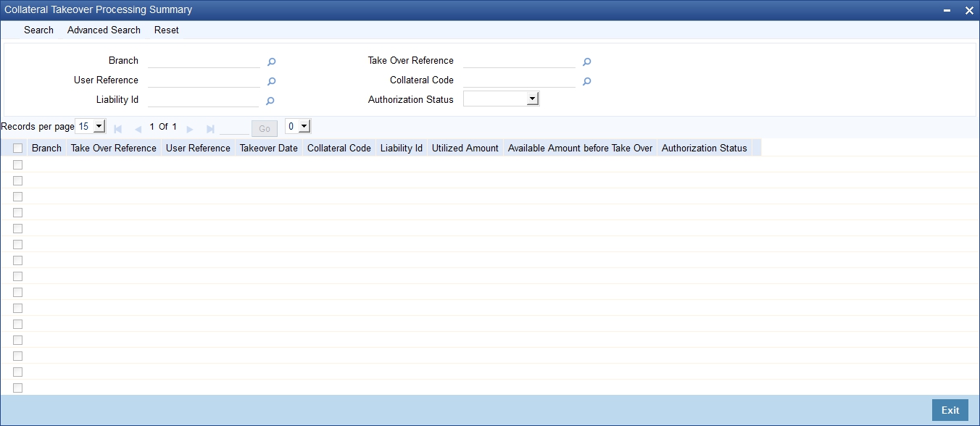Click the Take Over Reference column header
The image size is (980, 426).
pyautogui.click(x=114, y=148)
